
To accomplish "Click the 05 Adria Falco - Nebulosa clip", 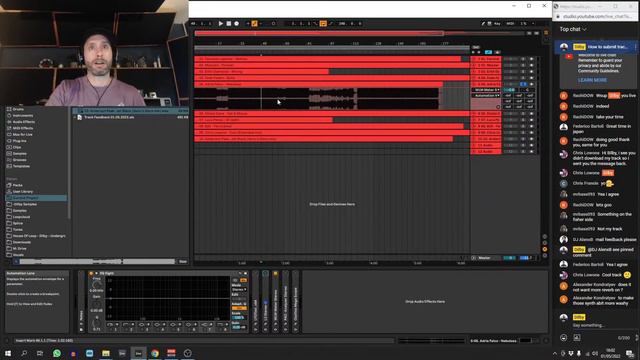I will [x=318, y=84].
